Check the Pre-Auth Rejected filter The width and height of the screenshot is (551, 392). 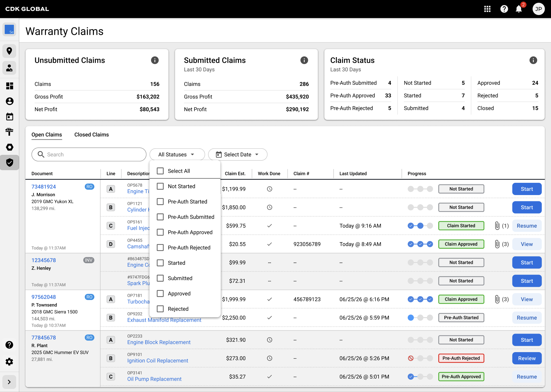point(160,248)
